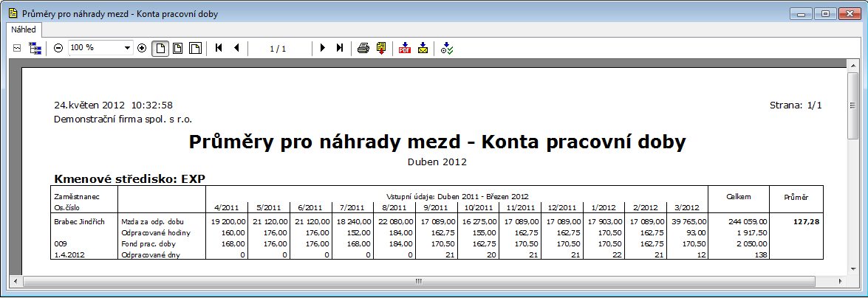Zoom out with the minus button
Viewport: 868px width, 298px height.
pos(58,48)
